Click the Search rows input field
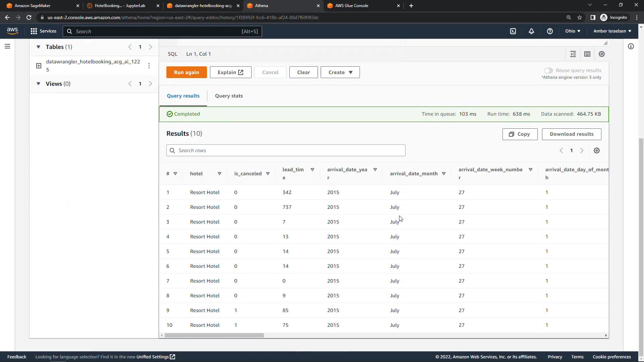644x362 pixels. pos(286,150)
